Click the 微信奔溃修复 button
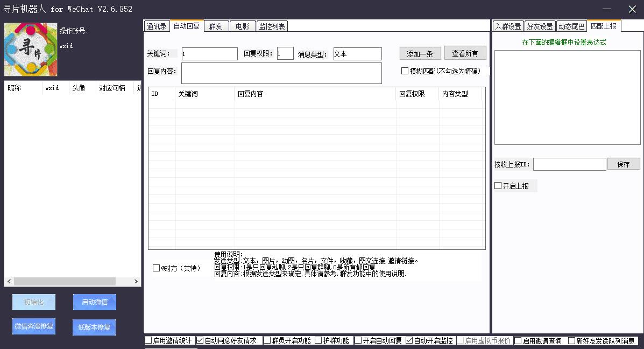Image resolution: width=644 pixels, height=349 pixels. pos(34,326)
